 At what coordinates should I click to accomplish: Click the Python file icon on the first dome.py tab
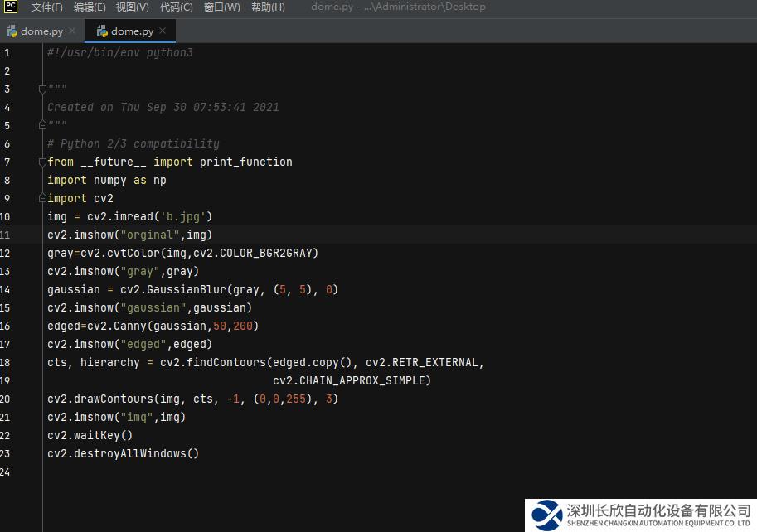click(12, 31)
